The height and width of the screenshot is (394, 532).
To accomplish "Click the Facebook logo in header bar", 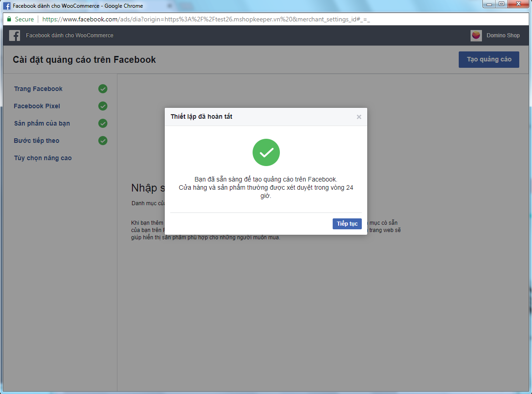I will tap(15, 35).
